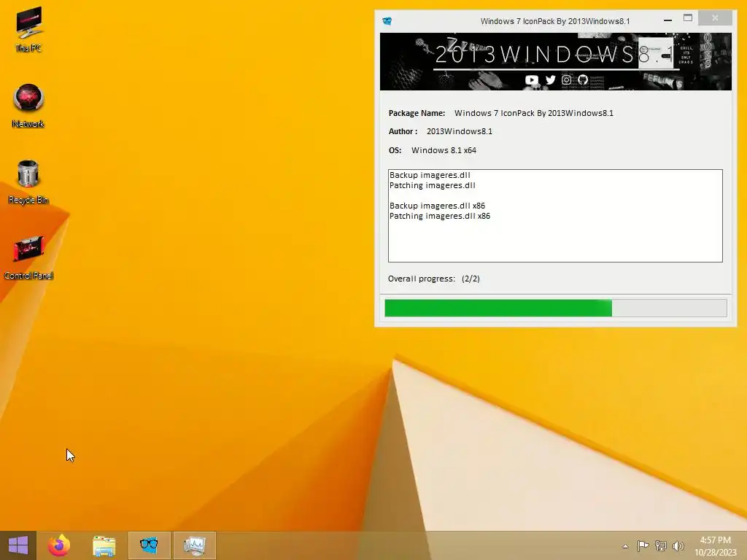Select the glasses-icon installer taskbar button
Screen dimensions: 747x560
coord(149,545)
